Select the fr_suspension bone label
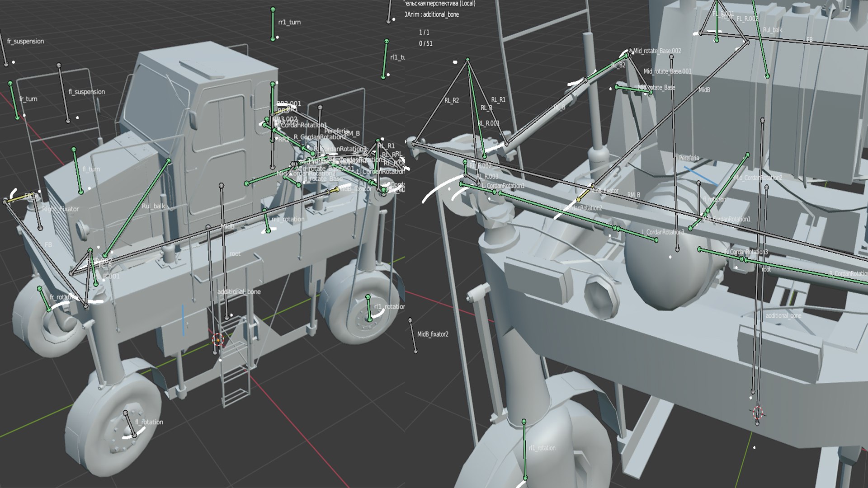Viewport: 868px width, 488px height. pyautogui.click(x=25, y=41)
